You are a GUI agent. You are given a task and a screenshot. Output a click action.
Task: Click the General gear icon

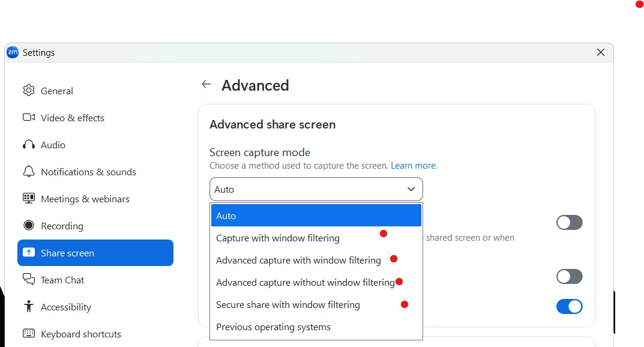coord(29,90)
